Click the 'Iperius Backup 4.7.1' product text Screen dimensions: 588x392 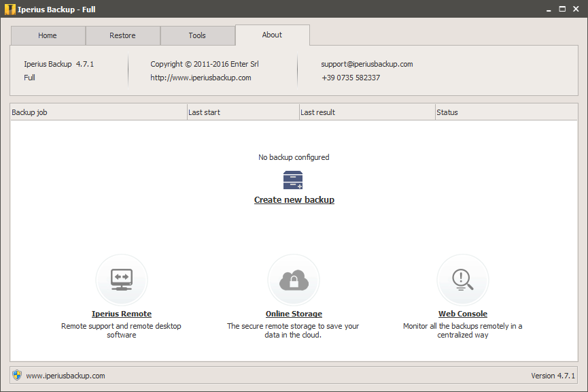click(59, 64)
